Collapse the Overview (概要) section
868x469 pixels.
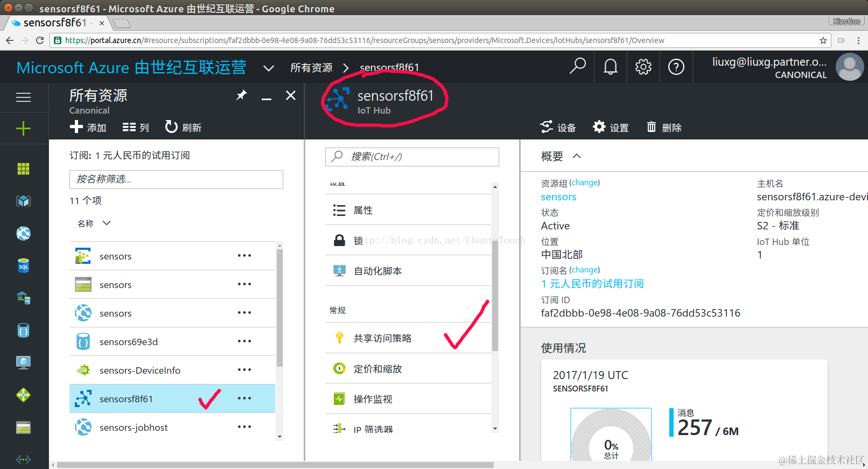coord(577,156)
